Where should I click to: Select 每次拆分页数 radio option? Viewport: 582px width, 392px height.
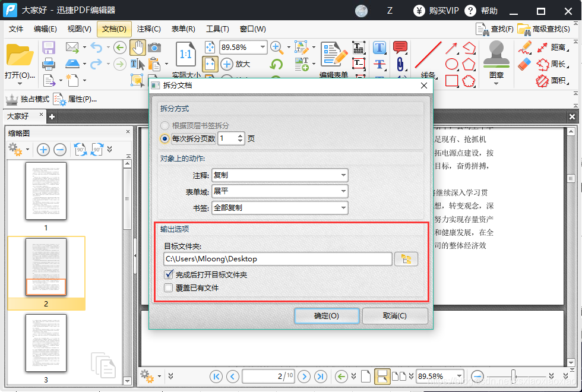165,139
